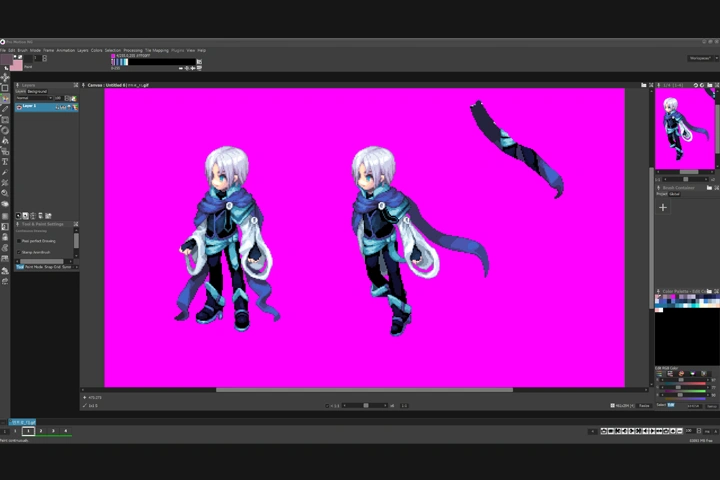Screen dimensions: 720x480
Task: Click the Edit button beside Select
Action: click(x=671, y=405)
